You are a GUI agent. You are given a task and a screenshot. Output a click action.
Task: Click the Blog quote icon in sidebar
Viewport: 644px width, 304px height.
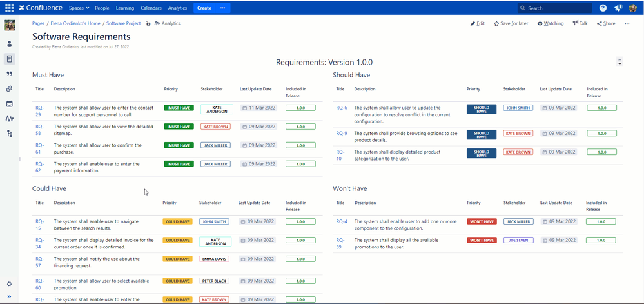pos(9,74)
